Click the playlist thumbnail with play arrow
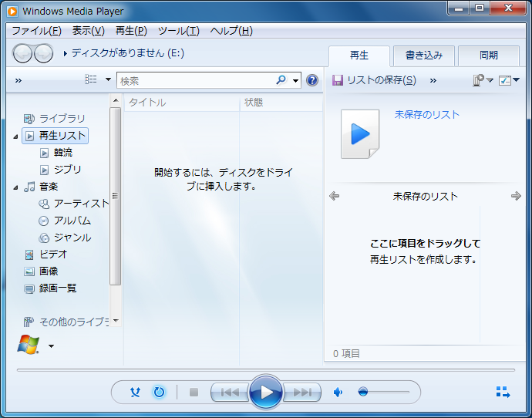This screenshot has width=532, height=418. point(360,134)
